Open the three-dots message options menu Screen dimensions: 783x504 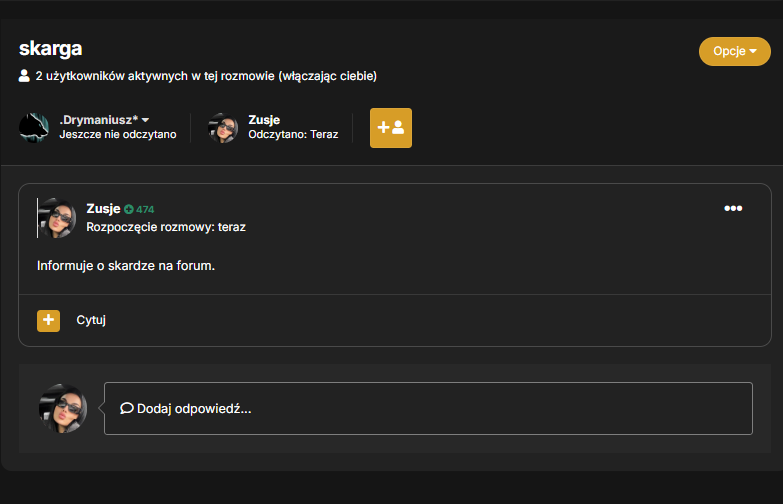733,208
